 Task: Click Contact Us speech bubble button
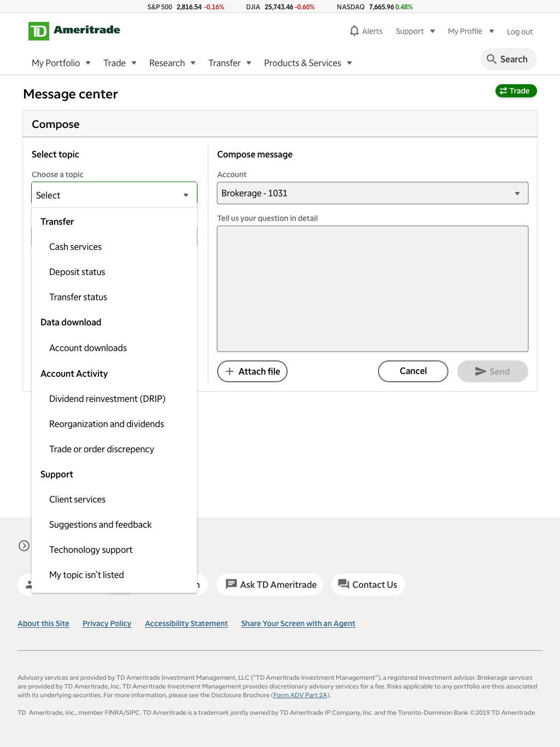(x=368, y=585)
